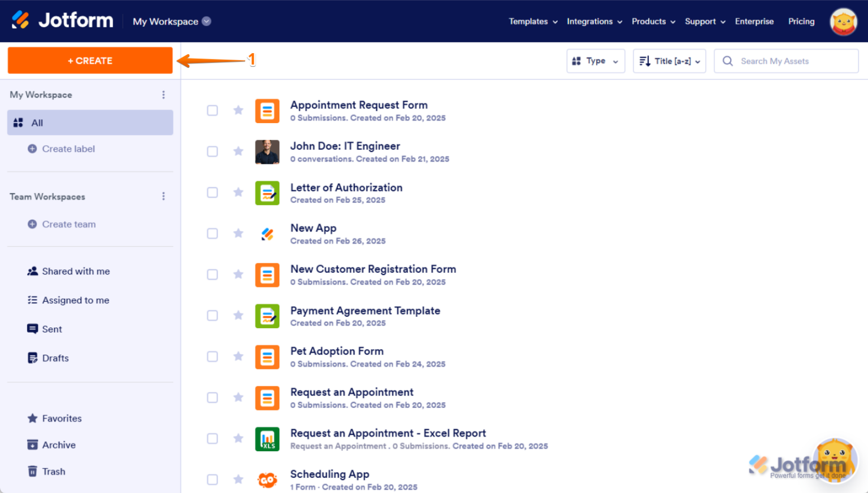
Task: Select the New App builder icon
Action: [267, 234]
